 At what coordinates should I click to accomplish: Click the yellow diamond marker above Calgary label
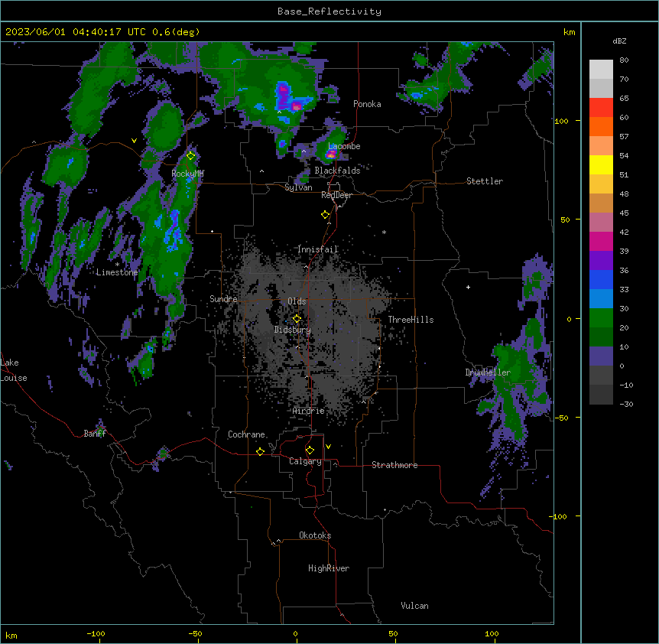310,450
